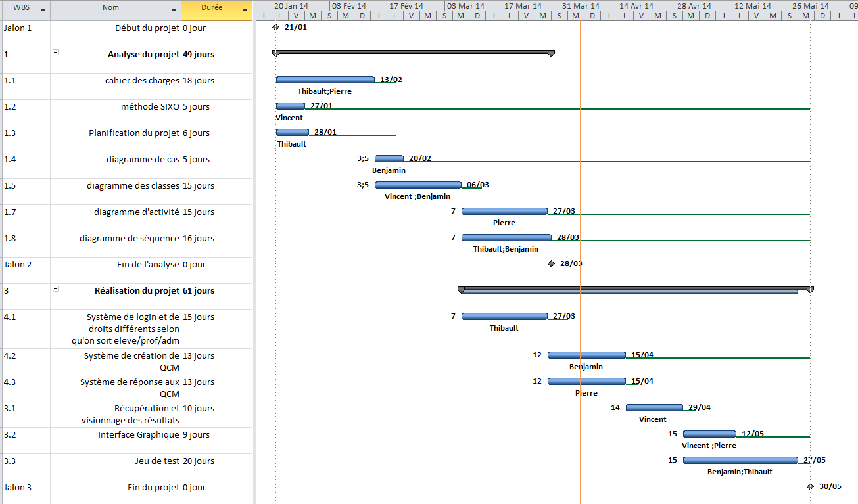Viewport: 858px width, 504px height.
Task: Click the Interface Graphique Gantt bar
Action: point(709,434)
